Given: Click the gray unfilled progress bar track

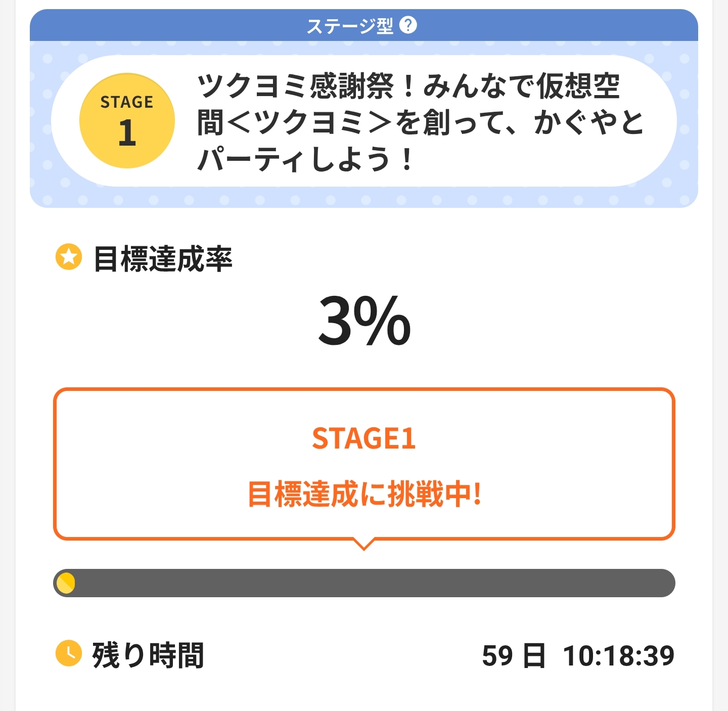Looking at the screenshot, I should [x=374, y=583].
